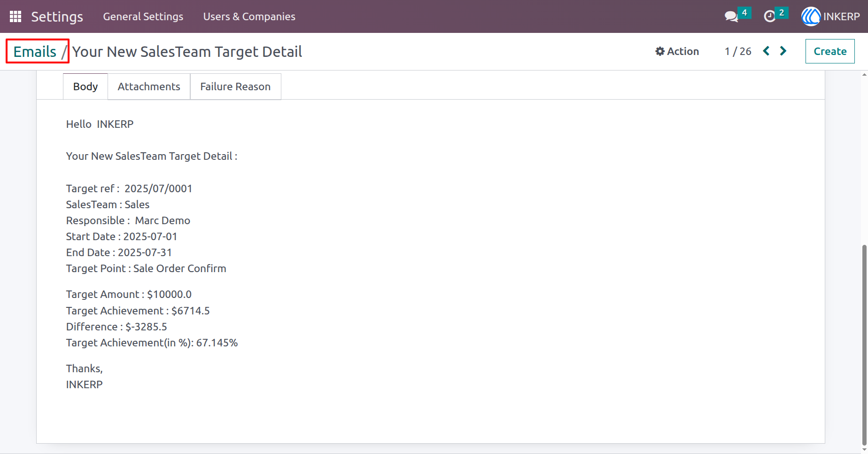Open the activities clock icon
868x454 pixels.
tap(769, 17)
